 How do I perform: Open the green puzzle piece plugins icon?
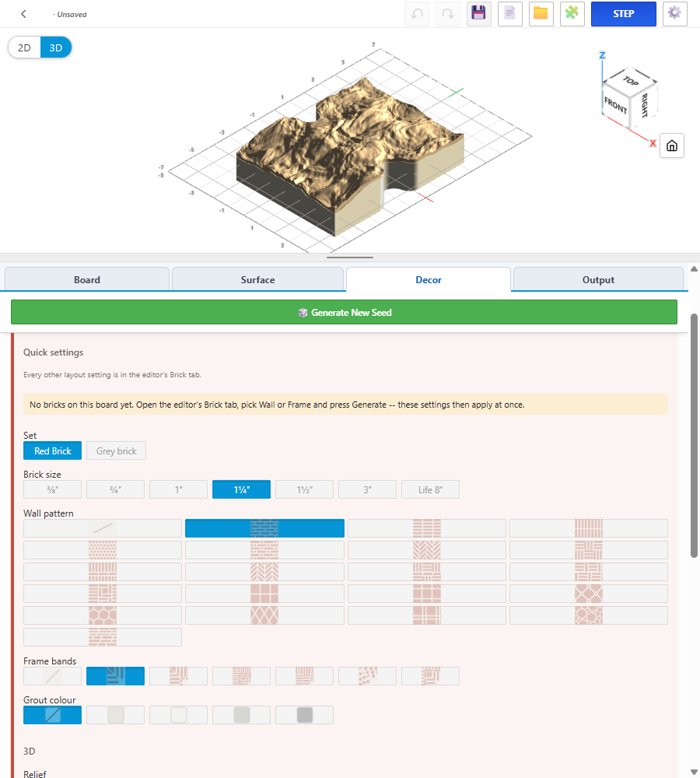pos(572,14)
